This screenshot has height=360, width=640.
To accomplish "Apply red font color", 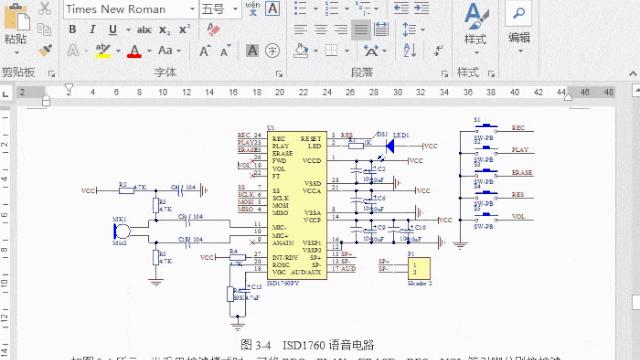I will coord(134,51).
